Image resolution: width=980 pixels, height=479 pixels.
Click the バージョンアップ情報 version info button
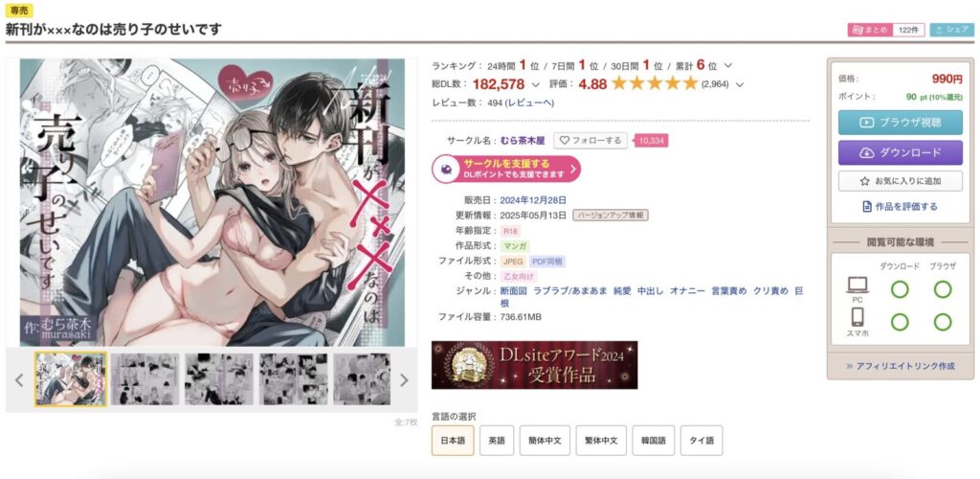(x=611, y=216)
